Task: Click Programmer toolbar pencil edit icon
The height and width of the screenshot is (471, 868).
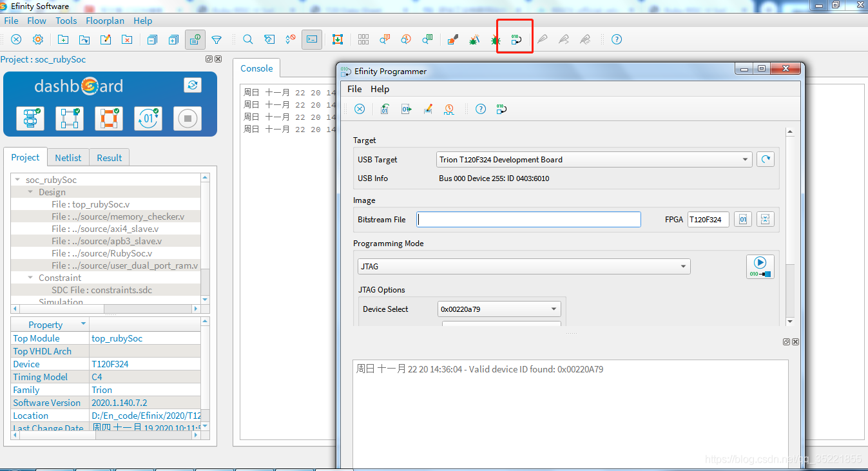Action: coord(428,109)
